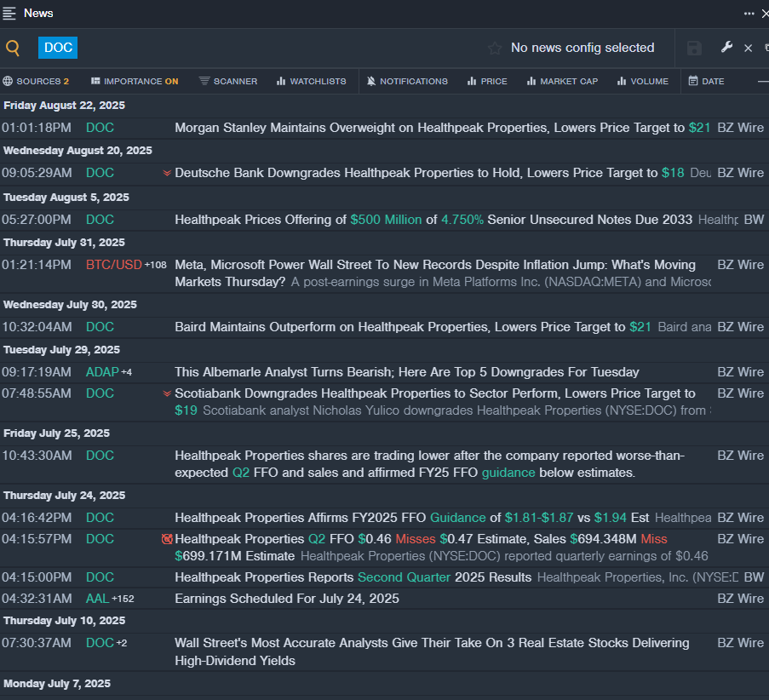769x700 pixels.
Task: Click the BTC/USD ticker
Action: click(x=114, y=264)
